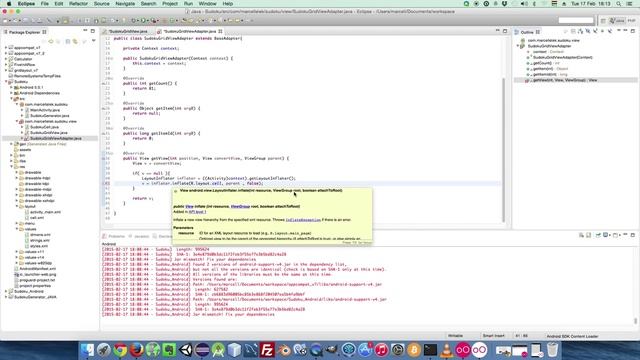Open MainActivity.java in Package Explorer
Screen dimensions: 640x360
45,110
